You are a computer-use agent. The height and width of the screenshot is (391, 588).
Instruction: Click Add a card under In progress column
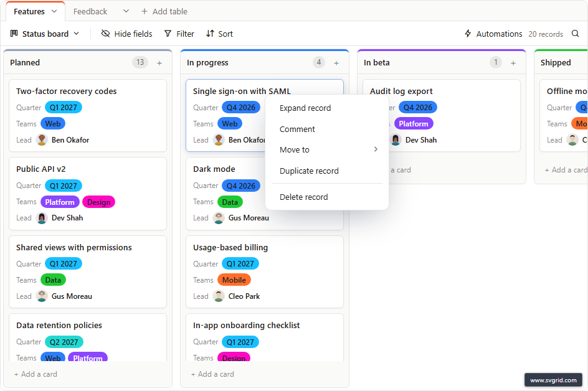(x=212, y=374)
